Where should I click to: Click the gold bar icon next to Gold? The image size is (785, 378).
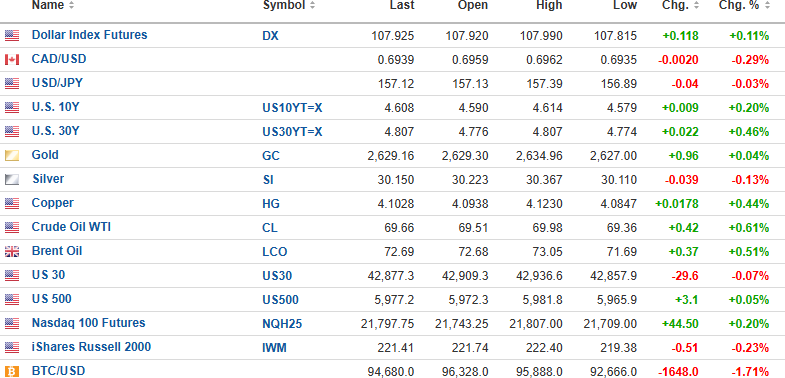tap(12, 156)
